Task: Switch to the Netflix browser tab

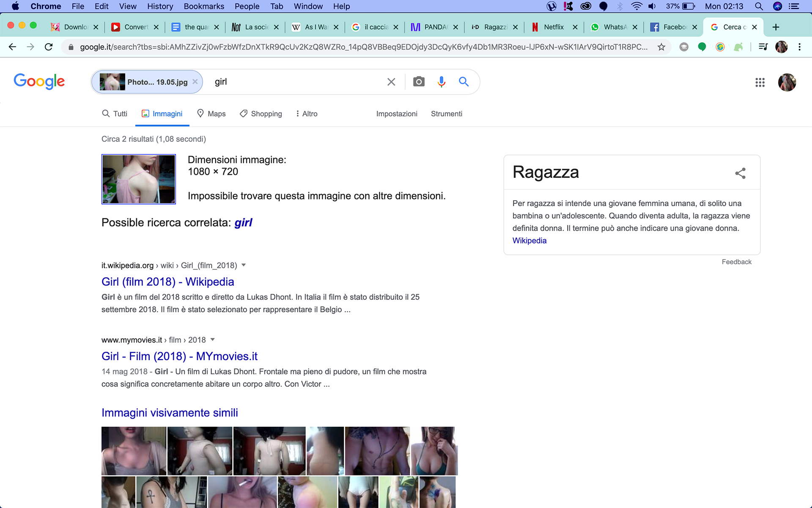Action: [x=554, y=27]
